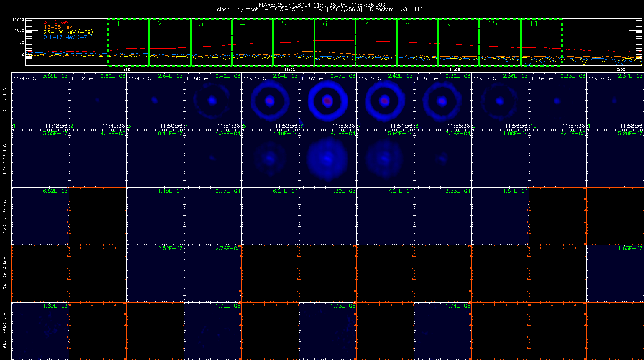Open the 50-100 keV image labeled 1.75E+03
Screen dimensions: 644x360
[328, 331]
